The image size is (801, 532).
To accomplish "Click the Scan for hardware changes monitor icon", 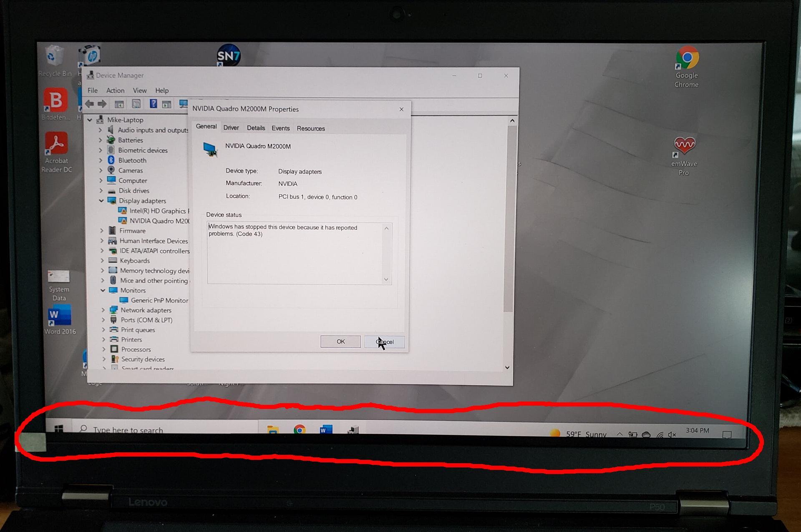I will coord(183,104).
